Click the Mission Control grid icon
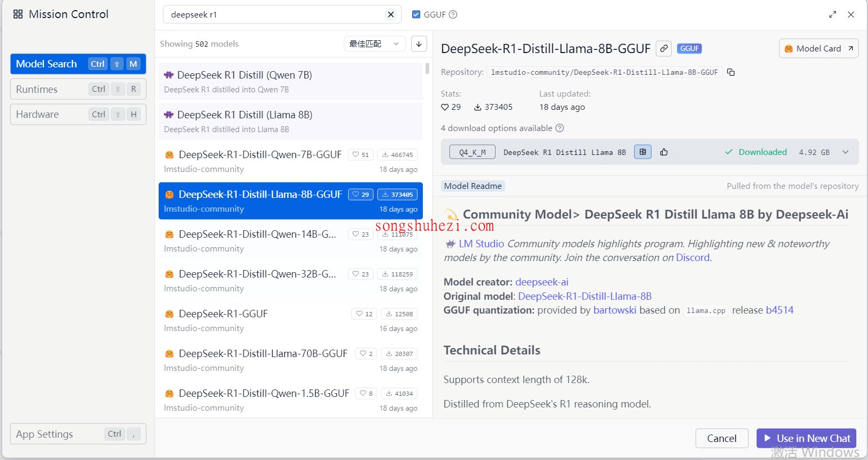Viewport: 868px width, 460px height. [18, 14]
